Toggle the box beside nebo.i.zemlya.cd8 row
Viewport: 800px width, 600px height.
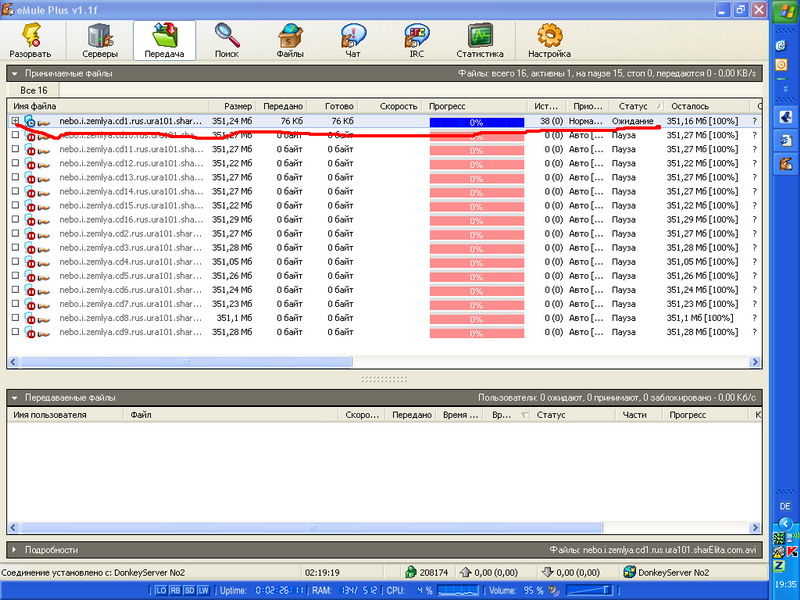15,317
